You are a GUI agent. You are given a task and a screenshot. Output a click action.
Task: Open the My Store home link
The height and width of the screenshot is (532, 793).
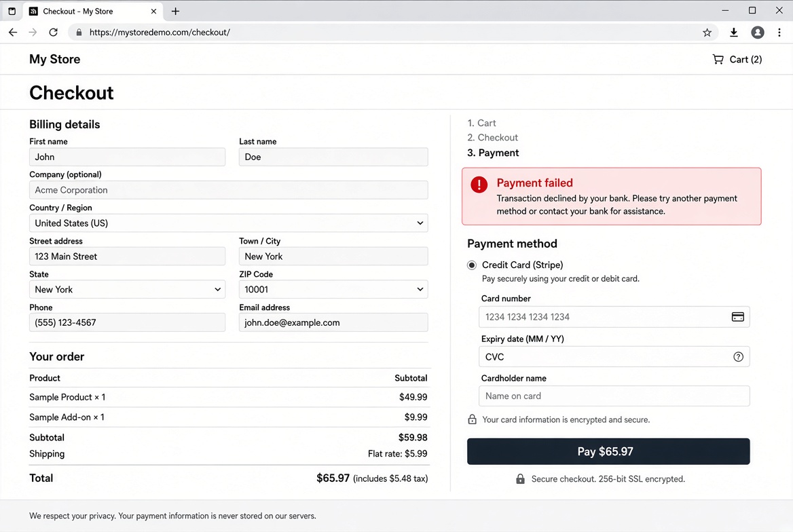coord(54,59)
